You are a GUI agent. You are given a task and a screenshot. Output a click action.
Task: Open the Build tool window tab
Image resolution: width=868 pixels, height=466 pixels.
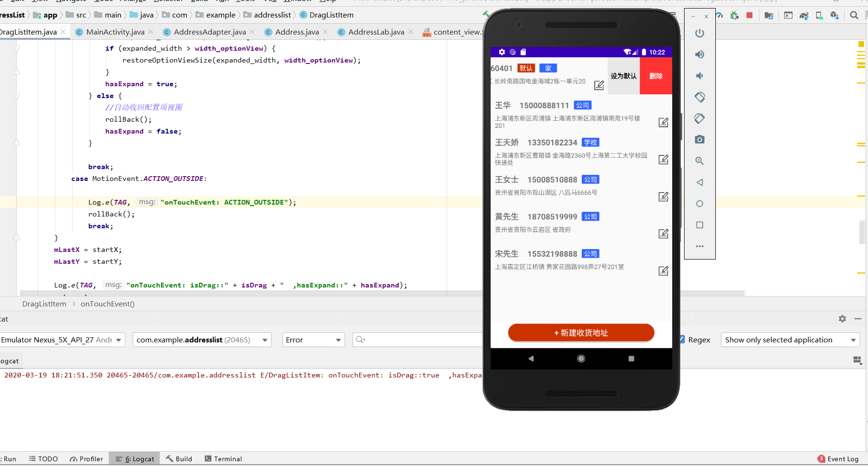[x=179, y=459]
